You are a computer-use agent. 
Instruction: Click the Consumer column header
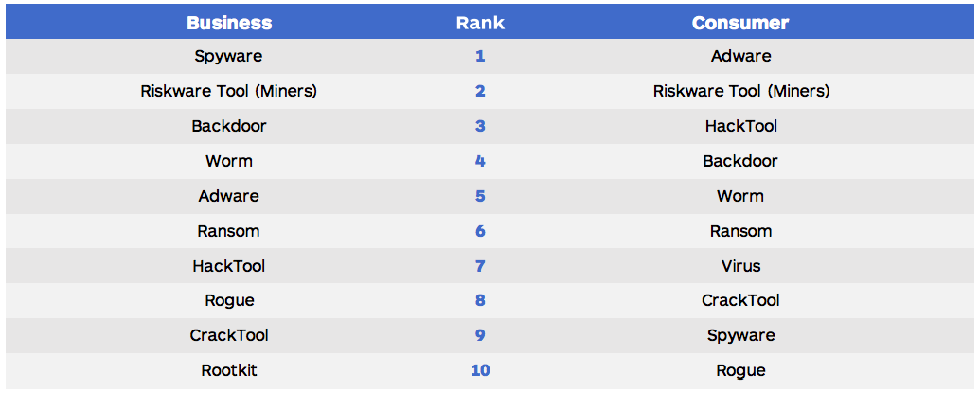(x=740, y=23)
